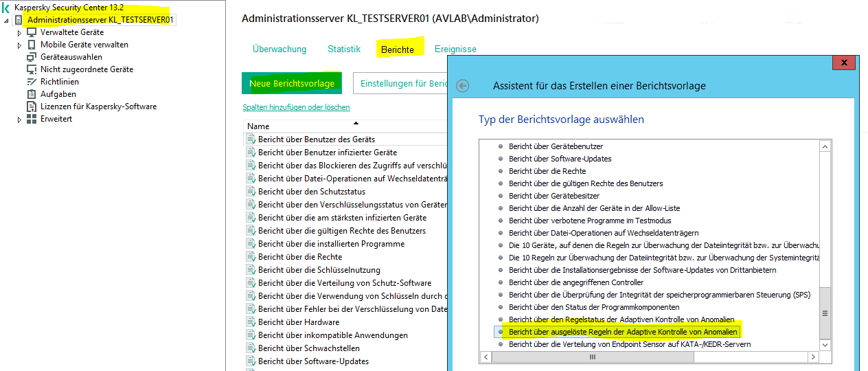Image resolution: width=868 pixels, height=371 pixels.
Task: Click the Neue Berichtsvorlage button
Action: (292, 83)
